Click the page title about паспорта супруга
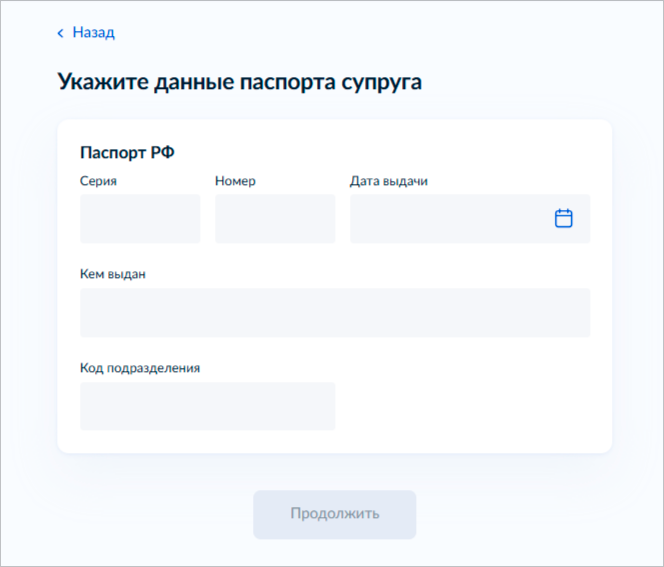 click(x=240, y=82)
